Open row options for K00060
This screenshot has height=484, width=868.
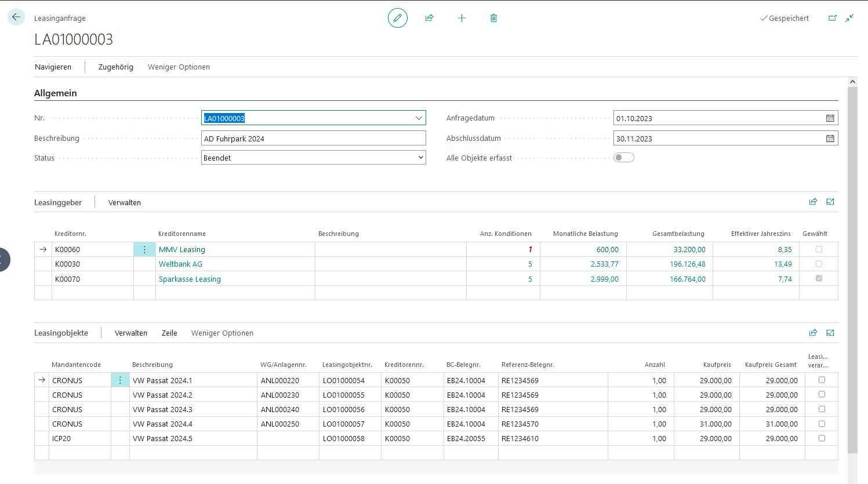(144, 249)
